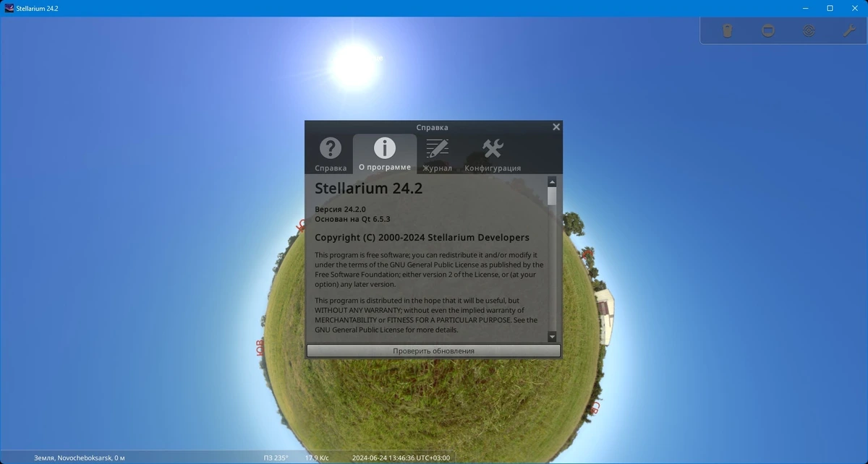
Task: Close the Справка dialog
Action: coord(556,126)
